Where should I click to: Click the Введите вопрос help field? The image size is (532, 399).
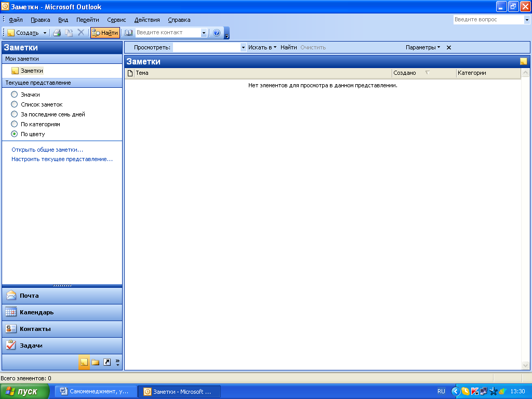[488, 20]
